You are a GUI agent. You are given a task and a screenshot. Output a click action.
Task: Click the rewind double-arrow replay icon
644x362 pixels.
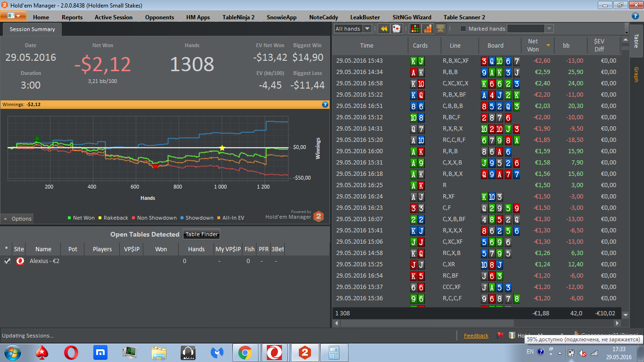[x=384, y=29]
